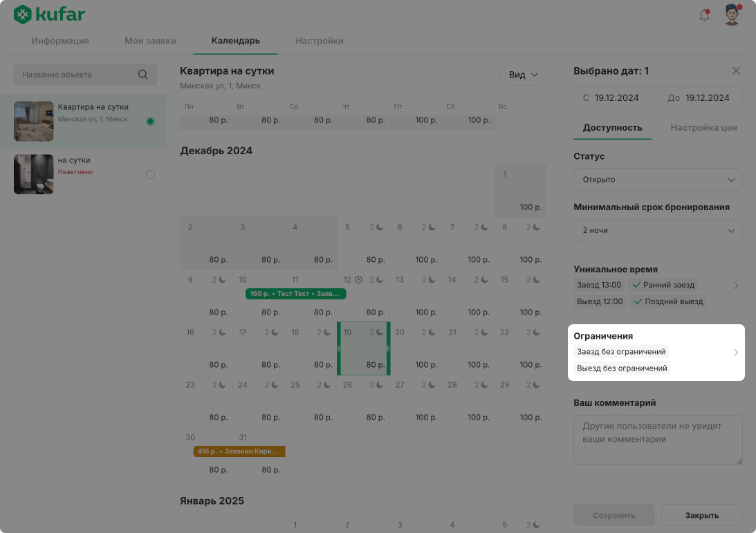The height and width of the screenshot is (533, 756).
Task: Open the на сутки listing thumbnail
Action: (x=33, y=174)
